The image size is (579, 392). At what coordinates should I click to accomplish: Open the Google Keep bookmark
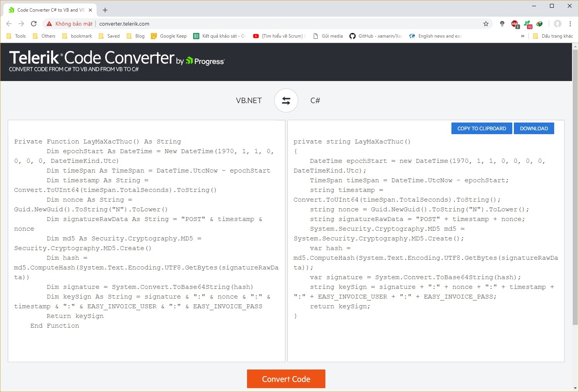[x=169, y=36]
